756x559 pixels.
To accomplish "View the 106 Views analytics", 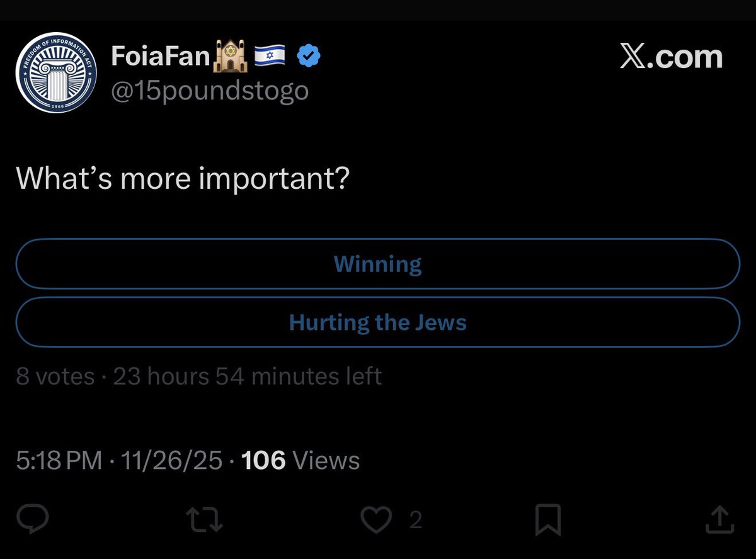I will [x=301, y=461].
